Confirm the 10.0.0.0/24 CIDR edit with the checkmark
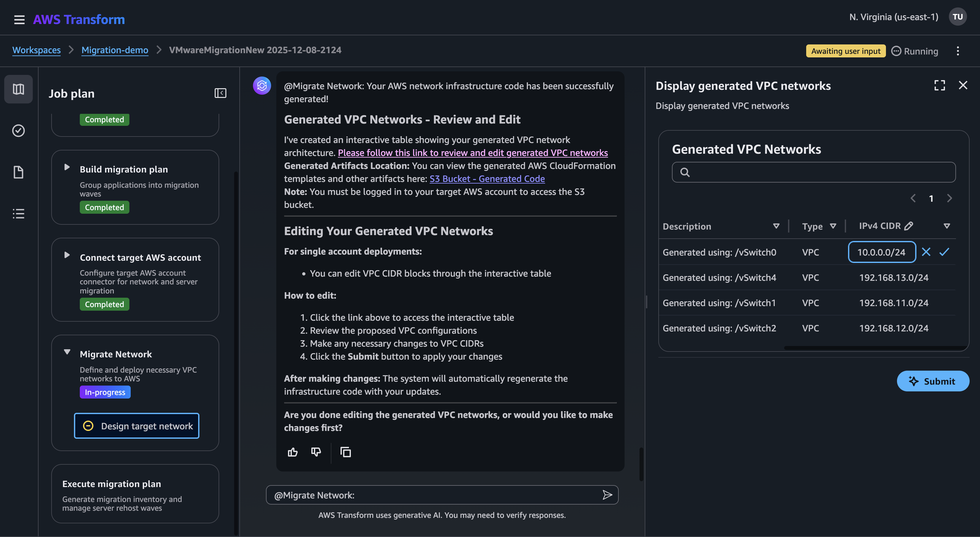This screenshot has width=980, height=537. (944, 252)
